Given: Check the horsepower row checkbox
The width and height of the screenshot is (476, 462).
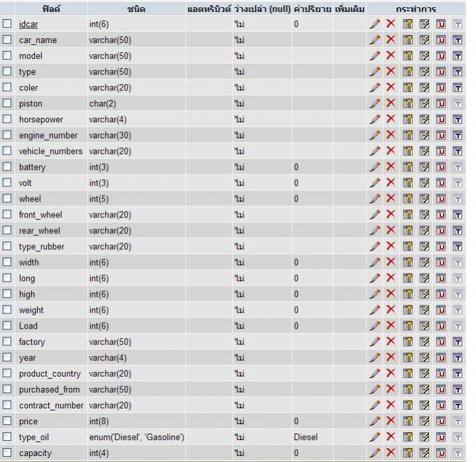Looking at the screenshot, I should tap(7, 119).
